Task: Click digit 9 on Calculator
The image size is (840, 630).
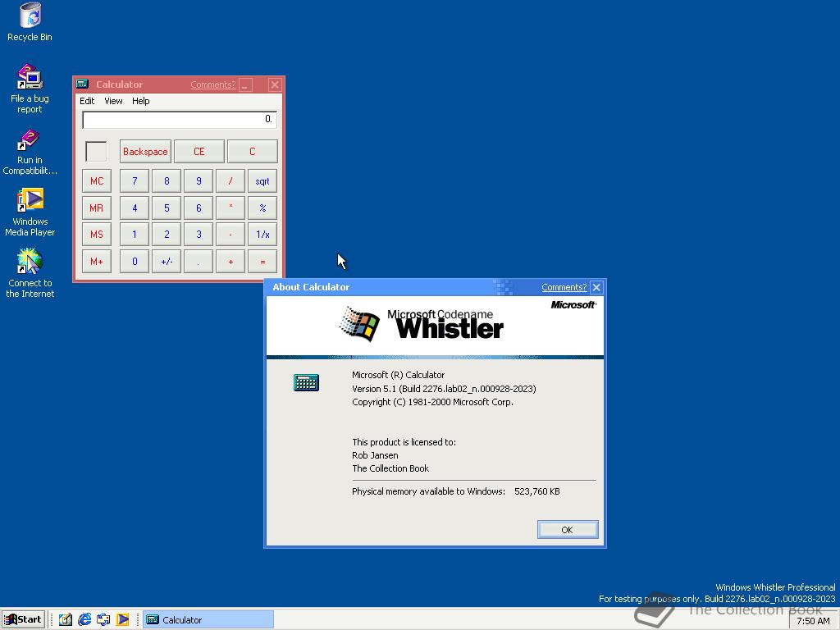Action: (x=199, y=181)
